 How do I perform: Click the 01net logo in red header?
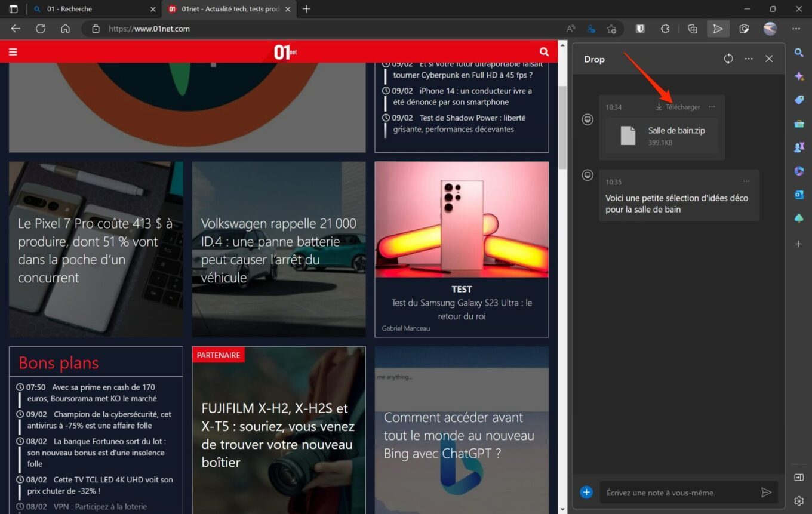pyautogui.click(x=285, y=52)
